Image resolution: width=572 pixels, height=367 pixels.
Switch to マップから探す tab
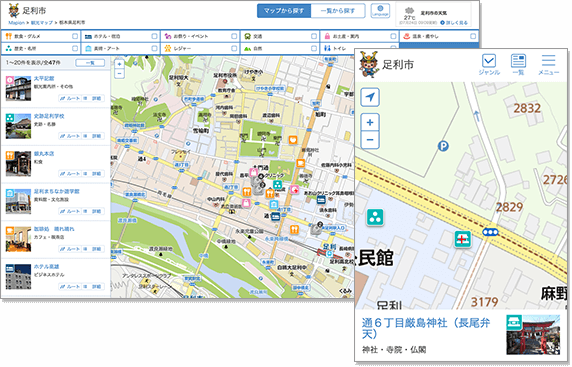pos(284,11)
